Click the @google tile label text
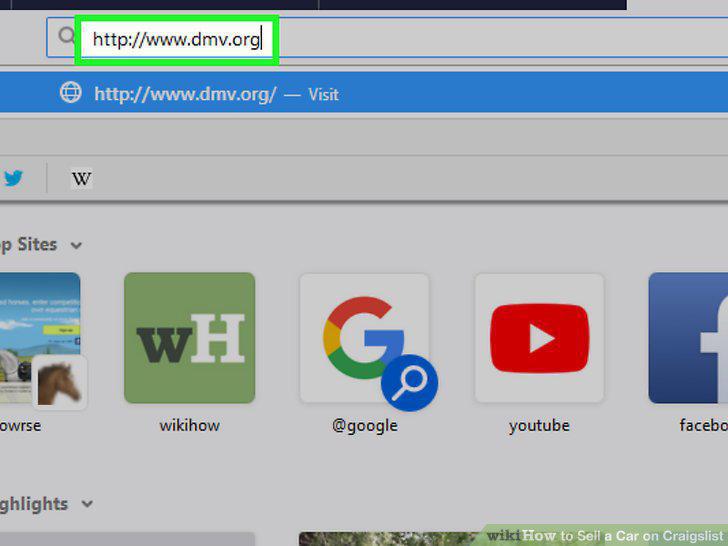This screenshot has height=546, width=728. 364,426
